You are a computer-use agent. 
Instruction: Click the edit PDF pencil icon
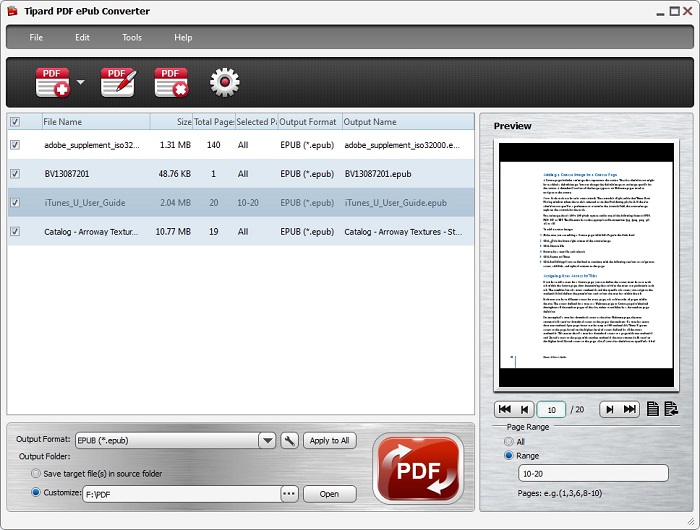tap(118, 82)
